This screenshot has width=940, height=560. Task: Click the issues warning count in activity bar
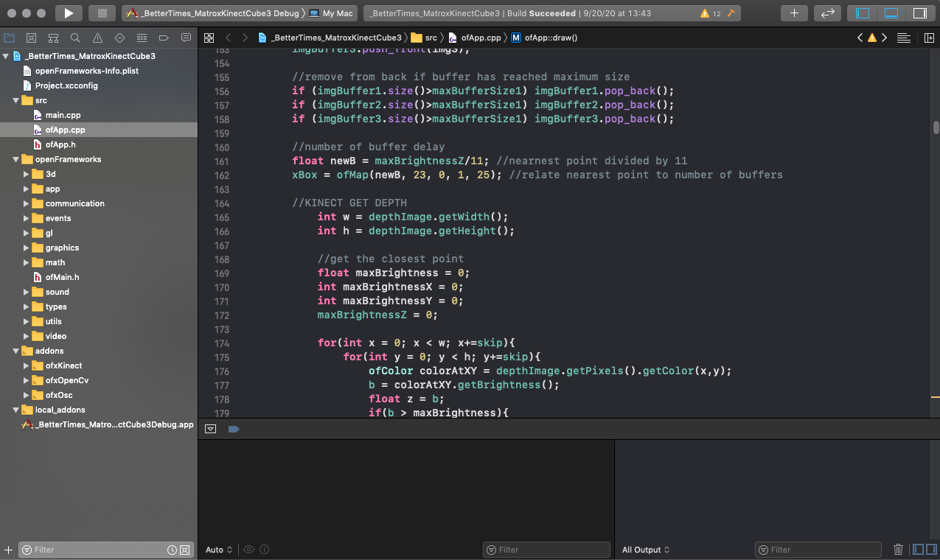(711, 13)
